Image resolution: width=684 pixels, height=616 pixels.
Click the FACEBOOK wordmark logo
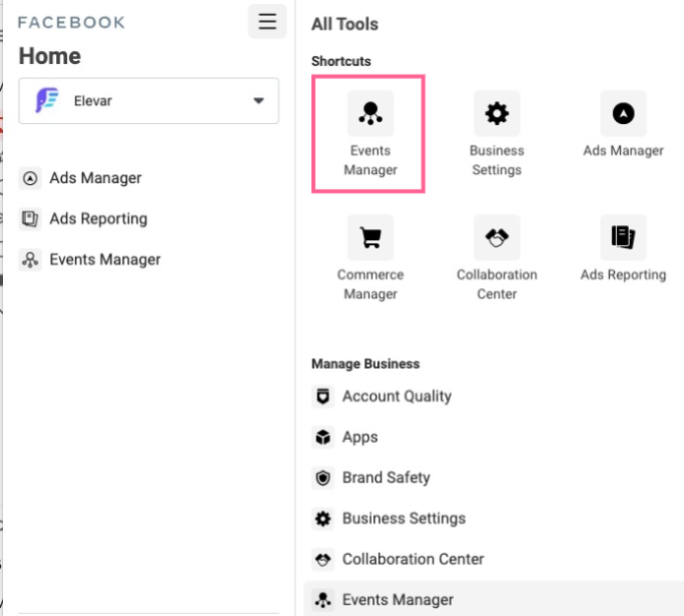click(x=72, y=23)
